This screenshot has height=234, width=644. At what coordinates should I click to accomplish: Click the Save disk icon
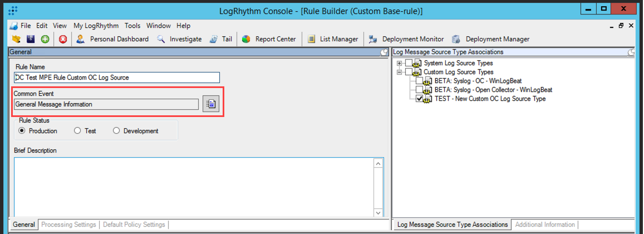point(31,39)
